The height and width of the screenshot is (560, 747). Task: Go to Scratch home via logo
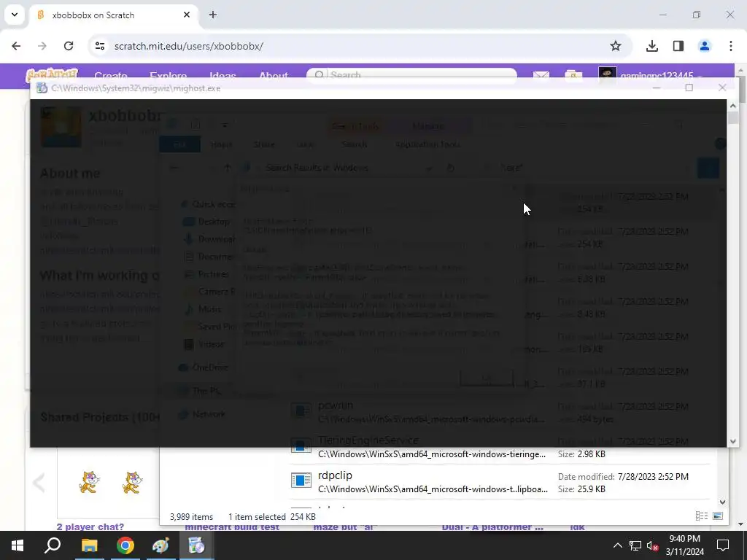52,74
